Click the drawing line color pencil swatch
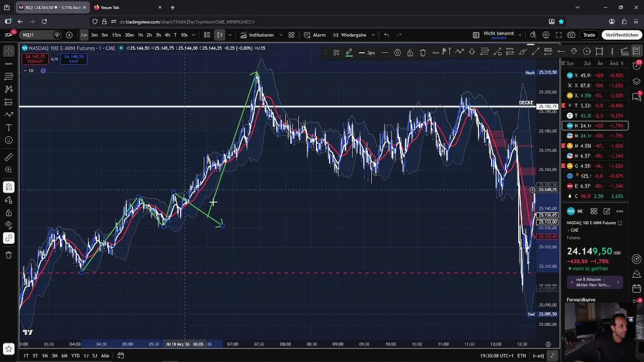Viewport: 644px width, 362px height. pyautogui.click(x=349, y=52)
